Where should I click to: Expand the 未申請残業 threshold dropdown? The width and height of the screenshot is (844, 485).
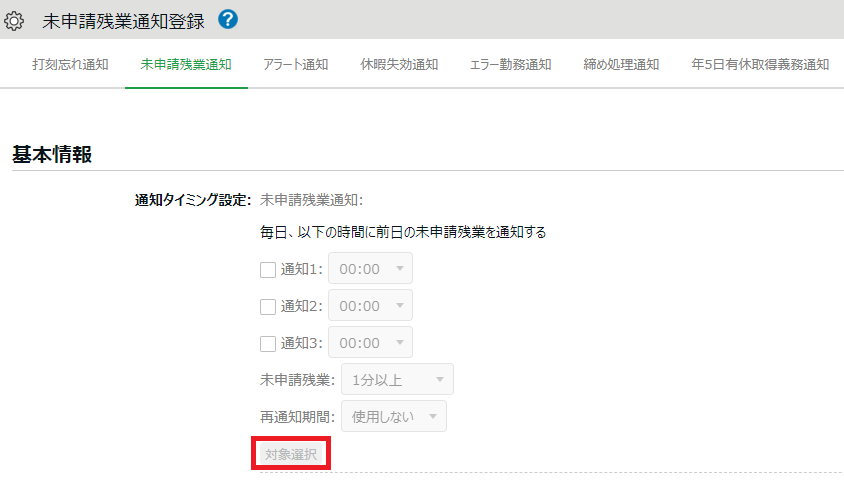[x=396, y=380]
